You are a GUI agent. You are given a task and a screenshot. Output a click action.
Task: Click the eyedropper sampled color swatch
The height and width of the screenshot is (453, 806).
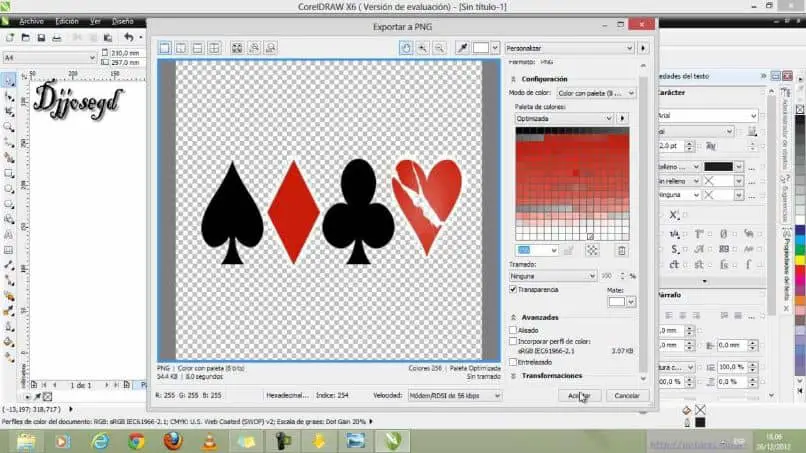pyautogui.click(x=481, y=48)
